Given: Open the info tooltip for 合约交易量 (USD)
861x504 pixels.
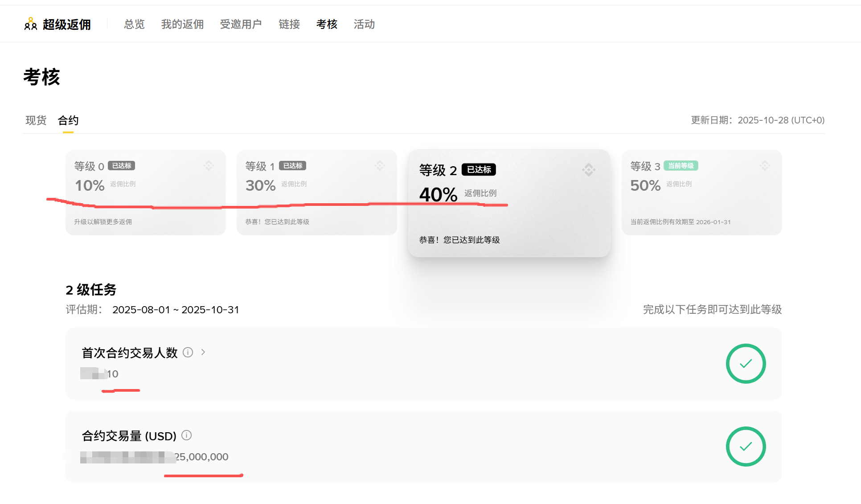Looking at the screenshot, I should pos(187,436).
